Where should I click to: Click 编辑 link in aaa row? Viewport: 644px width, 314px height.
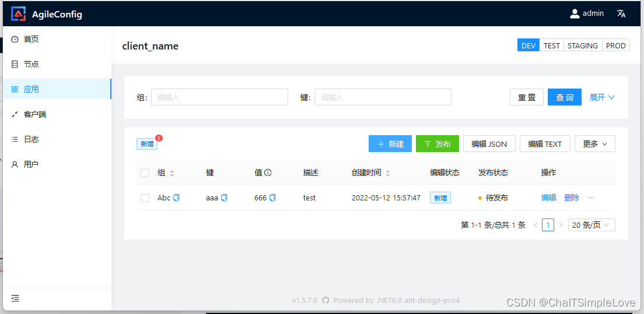click(549, 197)
